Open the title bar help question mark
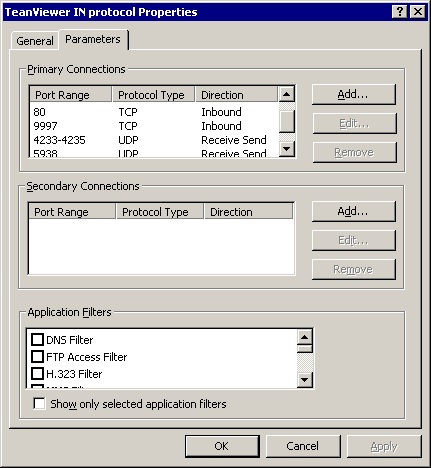Screen dimensions: 431x468 [399, 12]
